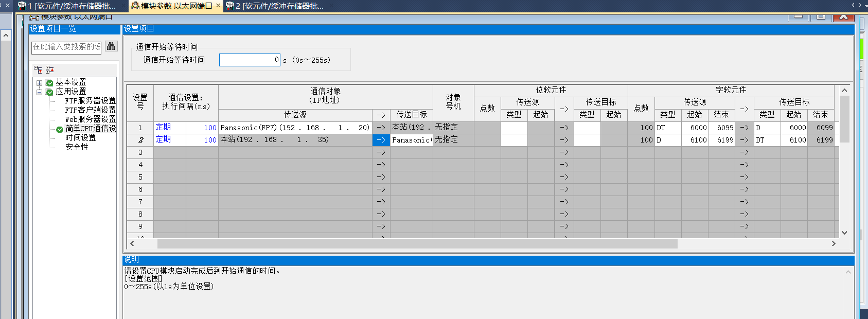The width and height of the screenshot is (868, 319).
Task: Click the 通信开始等待时间 input field
Action: point(250,60)
